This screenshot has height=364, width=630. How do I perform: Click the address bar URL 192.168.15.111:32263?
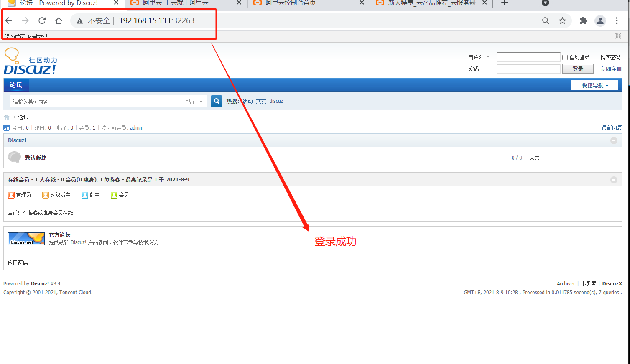pyautogui.click(x=157, y=20)
